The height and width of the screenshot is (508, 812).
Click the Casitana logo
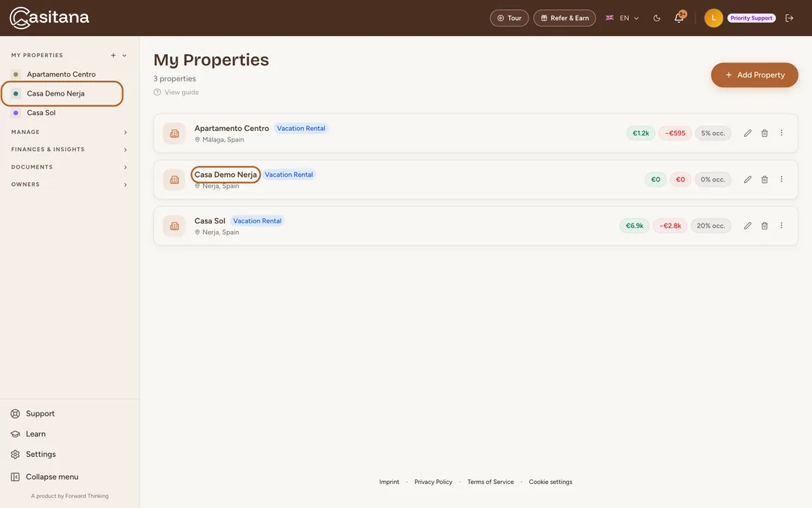(x=49, y=17)
